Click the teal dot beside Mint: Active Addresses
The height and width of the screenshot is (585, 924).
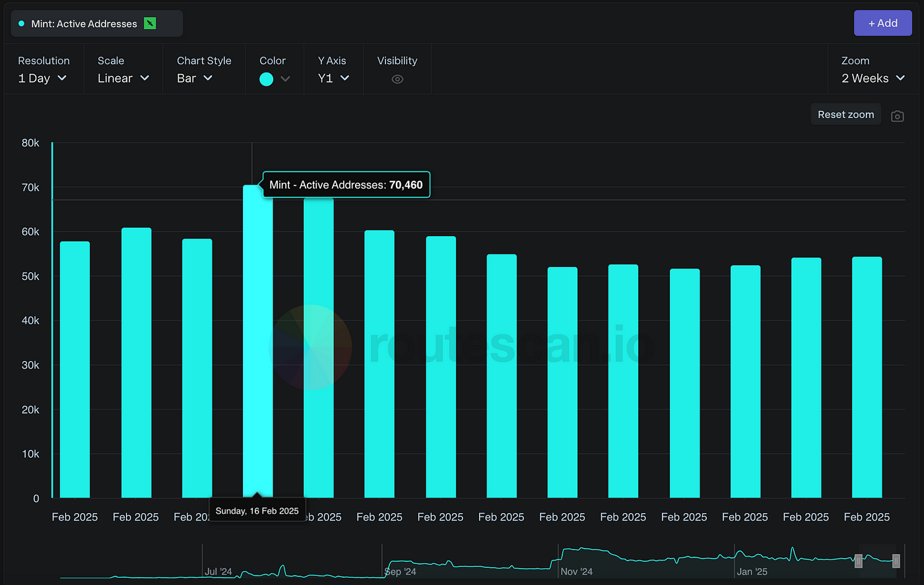[22, 24]
